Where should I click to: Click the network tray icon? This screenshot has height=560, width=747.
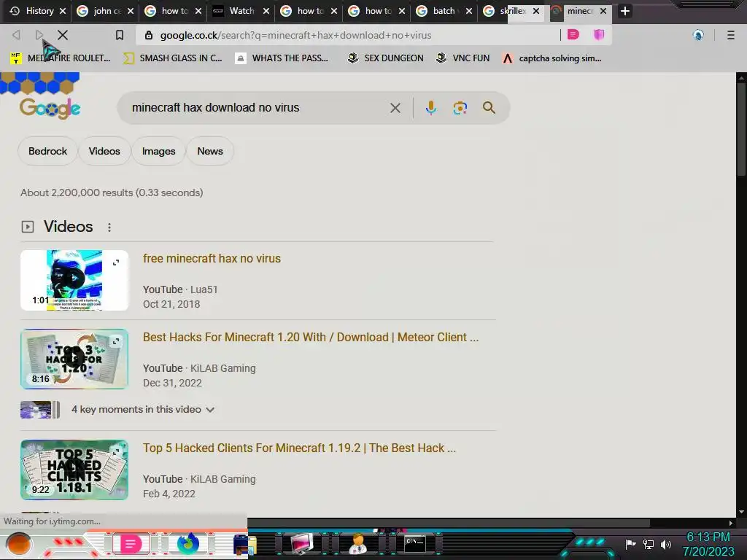click(649, 544)
